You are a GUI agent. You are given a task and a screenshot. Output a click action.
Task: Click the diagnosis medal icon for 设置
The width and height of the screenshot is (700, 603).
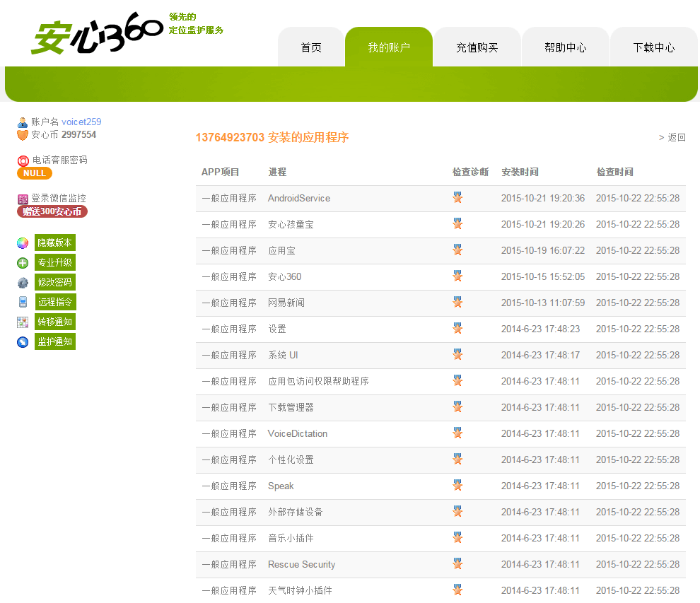point(457,328)
